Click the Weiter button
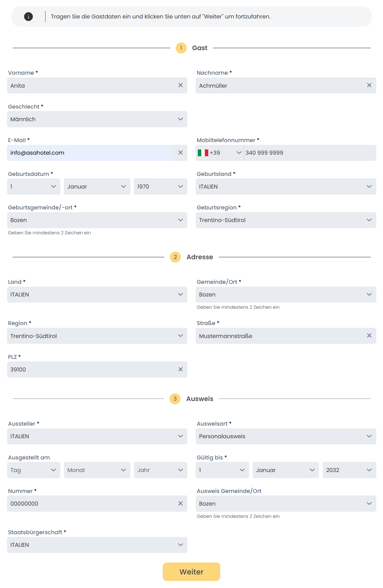This screenshot has height=588, width=383. pos(191,572)
